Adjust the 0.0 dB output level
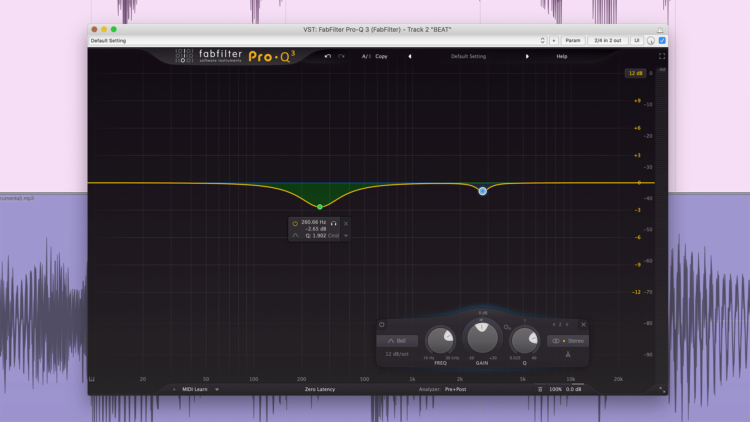 point(574,389)
